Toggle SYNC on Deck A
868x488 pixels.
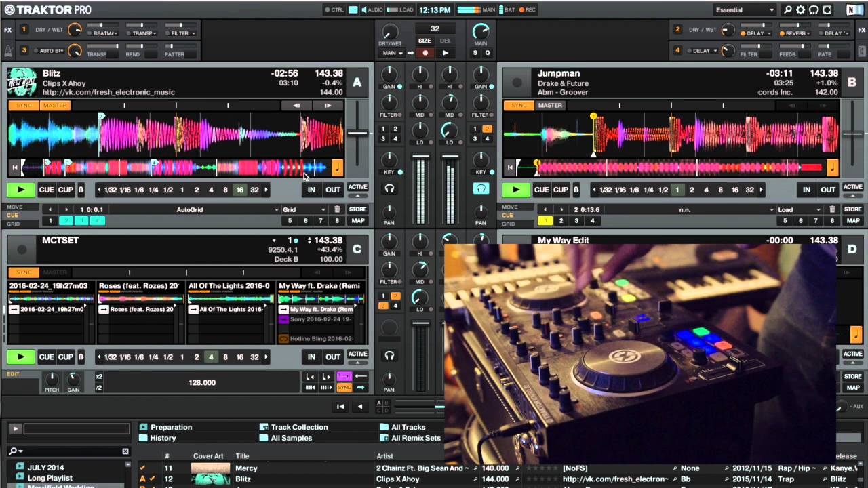(x=24, y=106)
